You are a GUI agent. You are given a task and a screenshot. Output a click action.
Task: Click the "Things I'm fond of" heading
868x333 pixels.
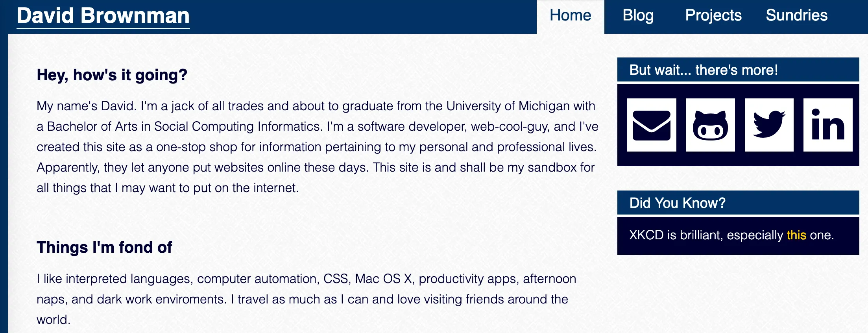(x=104, y=247)
